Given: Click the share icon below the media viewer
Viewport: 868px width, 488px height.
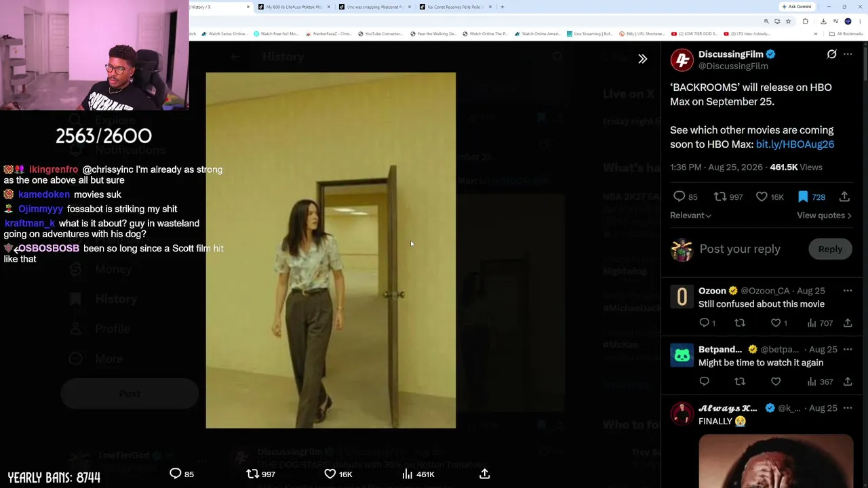Looking at the screenshot, I should coord(484,474).
